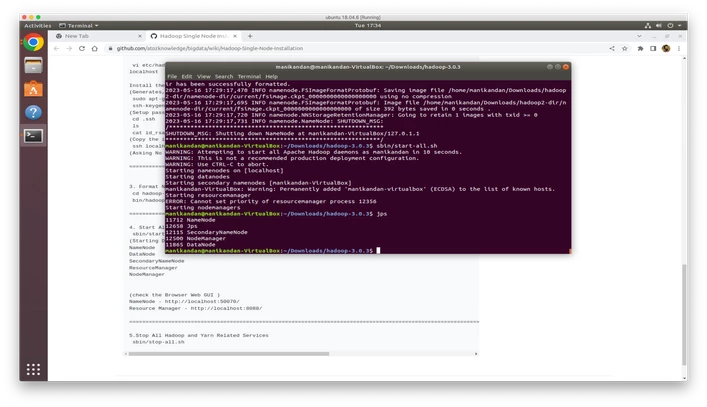Viewport: 707px width, 407px height.
Task: Click 'Starting resourcemanager' line in terminal
Action: pyautogui.click(x=208, y=195)
